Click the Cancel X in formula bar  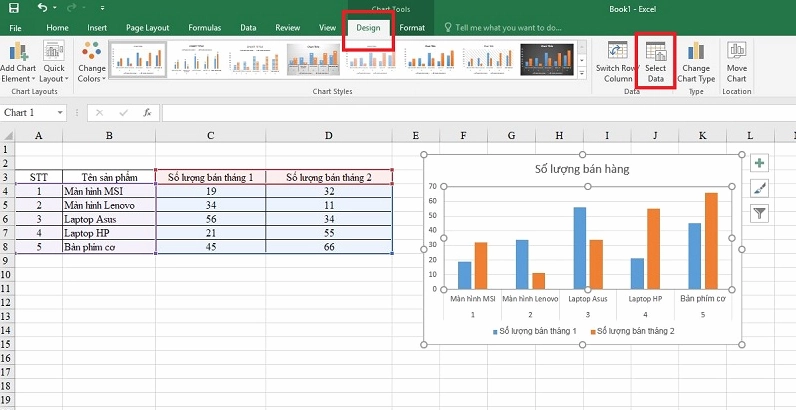(x=100, y=113)
